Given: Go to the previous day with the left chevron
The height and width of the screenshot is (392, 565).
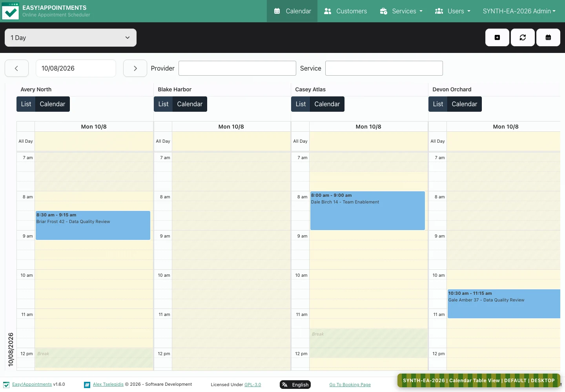Looking at the screenshot, I should tap(16, 68).
